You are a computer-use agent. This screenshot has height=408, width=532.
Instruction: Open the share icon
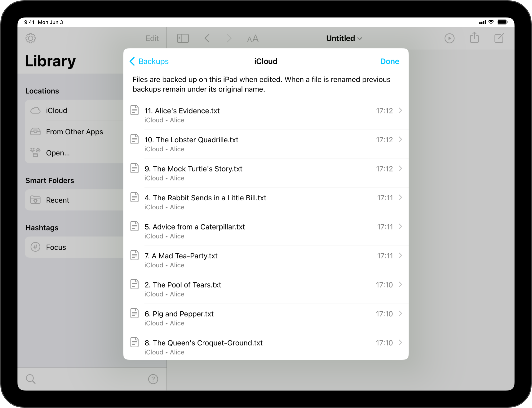click(x=474, y=38)
